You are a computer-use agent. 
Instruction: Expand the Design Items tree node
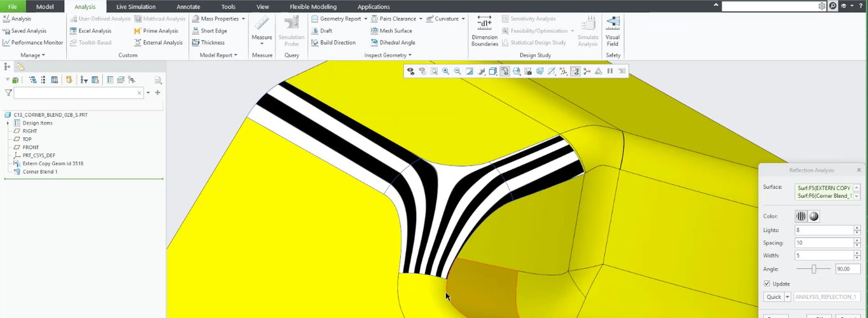pos(8,123)
